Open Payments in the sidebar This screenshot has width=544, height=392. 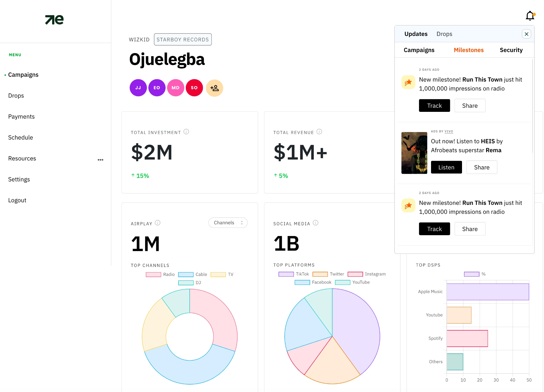pos(21,117)
